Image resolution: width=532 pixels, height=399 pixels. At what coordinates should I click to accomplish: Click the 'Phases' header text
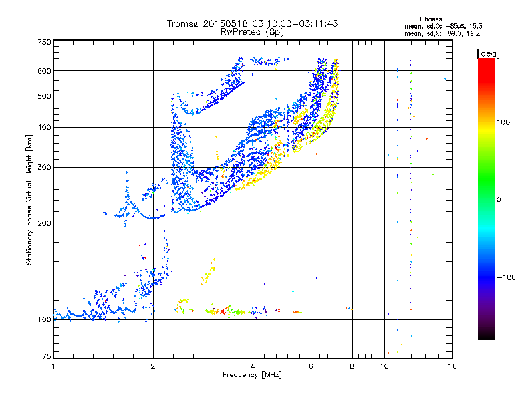pyautogui.click(x=430, y=19)
